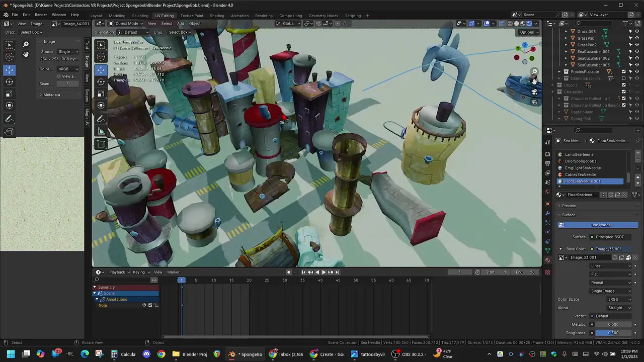Select the Annotate tool in viewport toolbar
Image resolution: width=644 pixels, height=362 pixels.
coord(101,119)
